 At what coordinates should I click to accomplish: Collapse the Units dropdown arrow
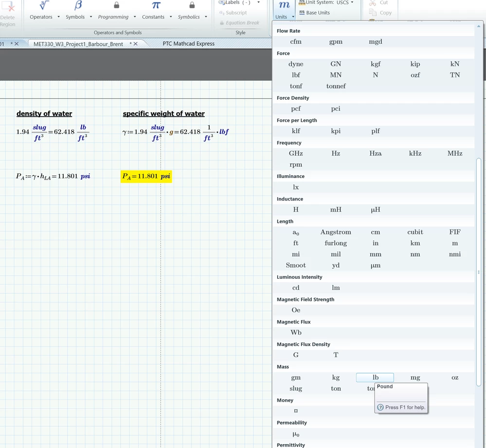[293, 17]
